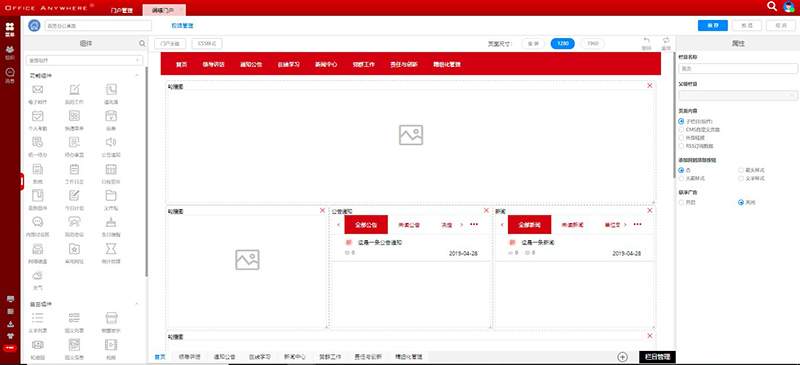The height and width of the screenshot is (365, 800).
Task: Select the arrow style (箭头样式) radio option
Action: coord(741,170)
